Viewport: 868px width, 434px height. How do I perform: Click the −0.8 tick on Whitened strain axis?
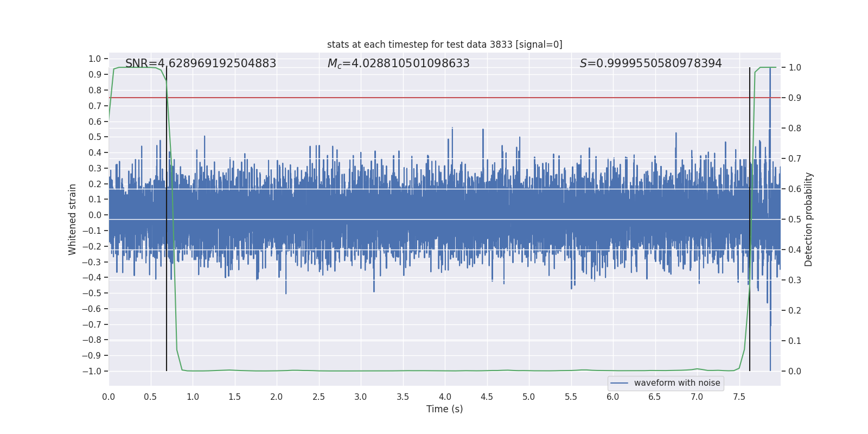tap(92, 340)
